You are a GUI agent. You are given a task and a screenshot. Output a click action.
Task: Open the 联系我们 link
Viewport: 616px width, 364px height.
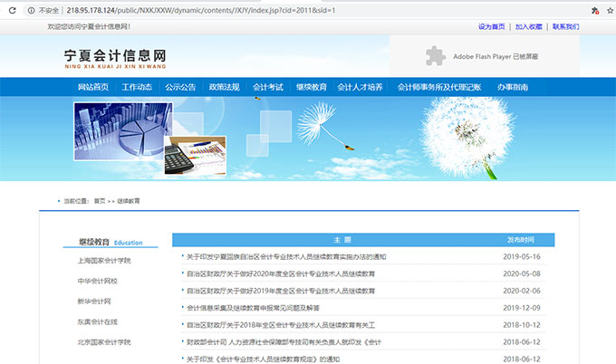coord(565,27)
